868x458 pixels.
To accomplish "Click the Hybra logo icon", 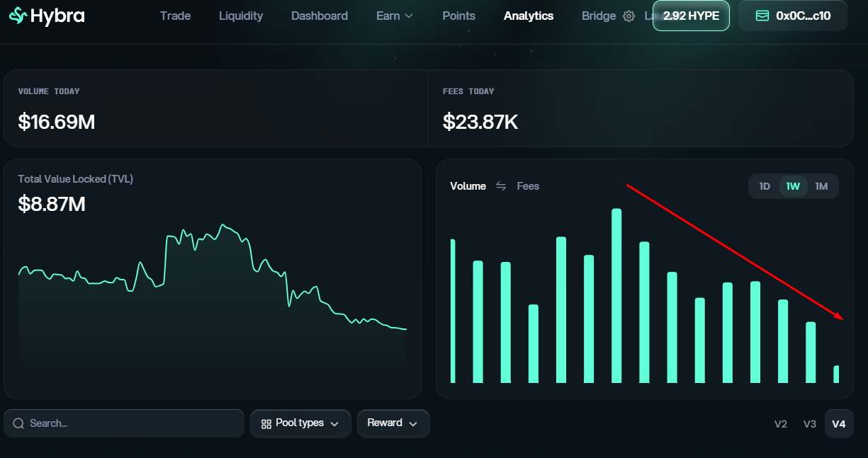I will pos(18,16).
